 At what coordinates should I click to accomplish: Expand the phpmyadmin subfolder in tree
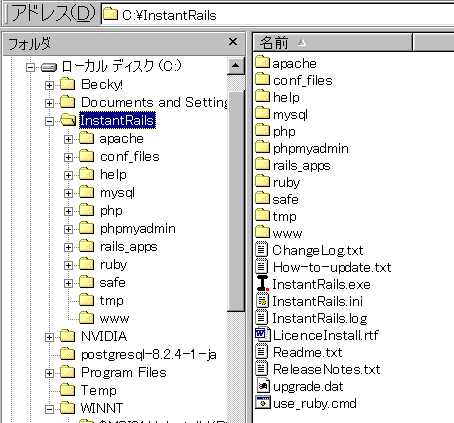click(68, 229)
